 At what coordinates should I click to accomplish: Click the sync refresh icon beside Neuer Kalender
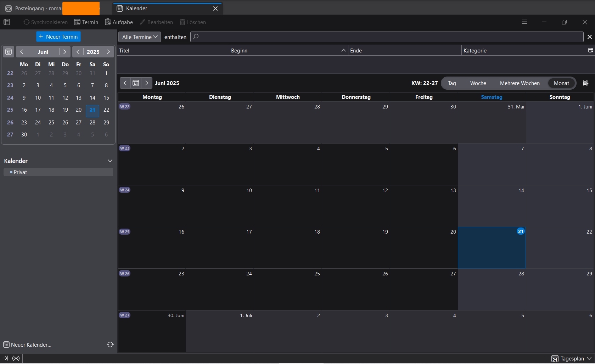pyautogui.click(x=110, y=345)
